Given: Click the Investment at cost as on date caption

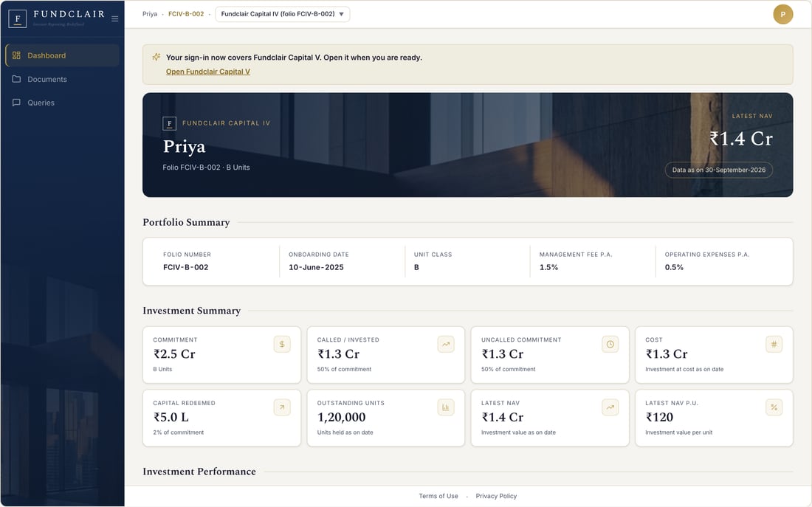Looking at the screenshot, I should click(x=684, y=369).
